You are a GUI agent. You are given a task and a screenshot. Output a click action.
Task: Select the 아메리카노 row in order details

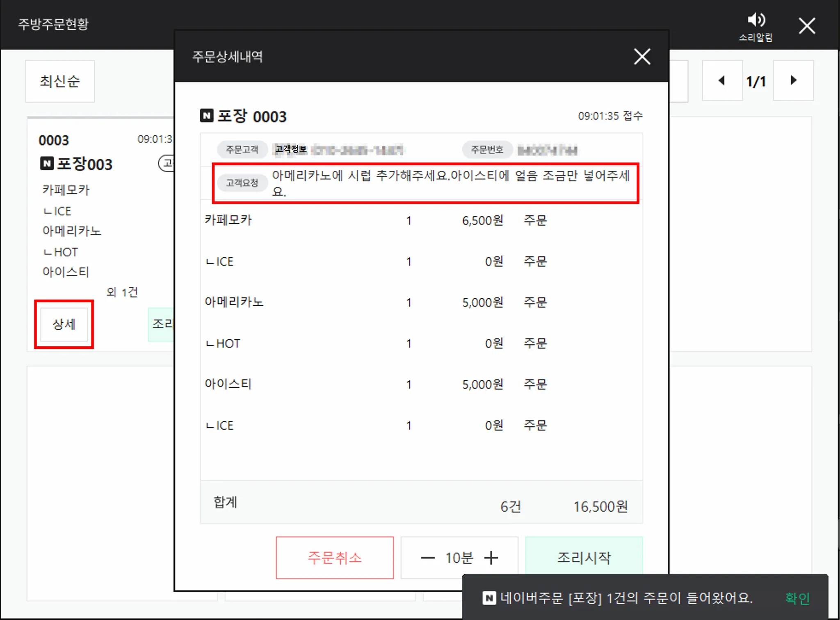234,302
